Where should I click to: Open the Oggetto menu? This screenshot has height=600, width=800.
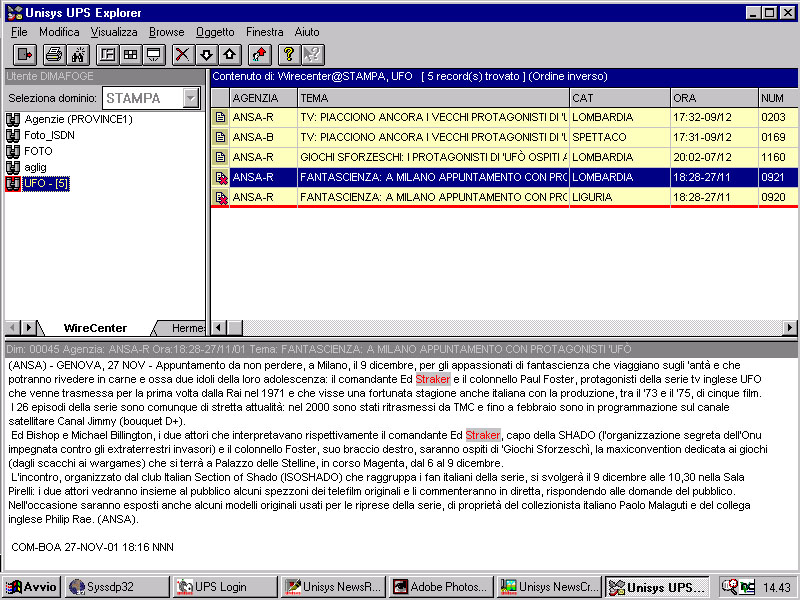tap(215, 32)
